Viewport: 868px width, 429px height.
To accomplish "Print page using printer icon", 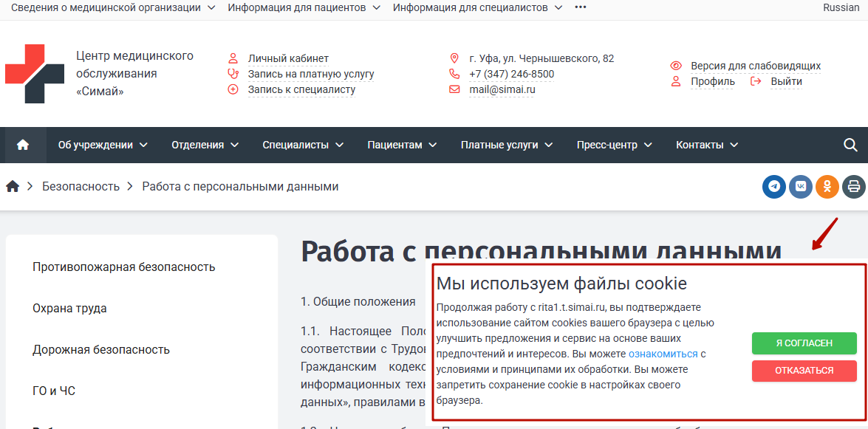I will (853, 187).
